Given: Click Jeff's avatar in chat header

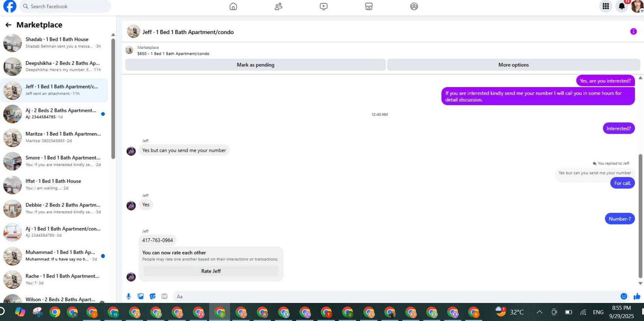Looking at the screenshot, I should [x=133, y=31].
